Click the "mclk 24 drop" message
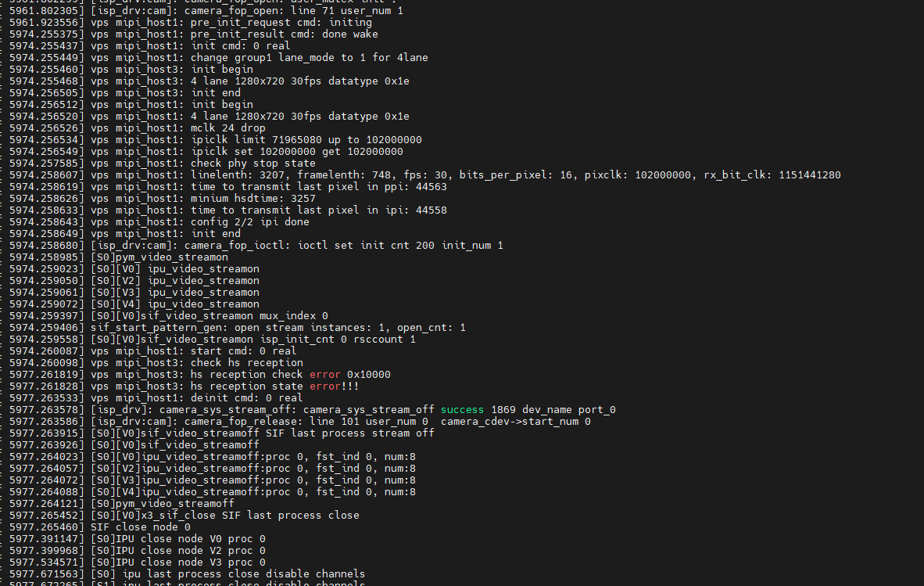 pyautogui.click(x=228, y=128)
